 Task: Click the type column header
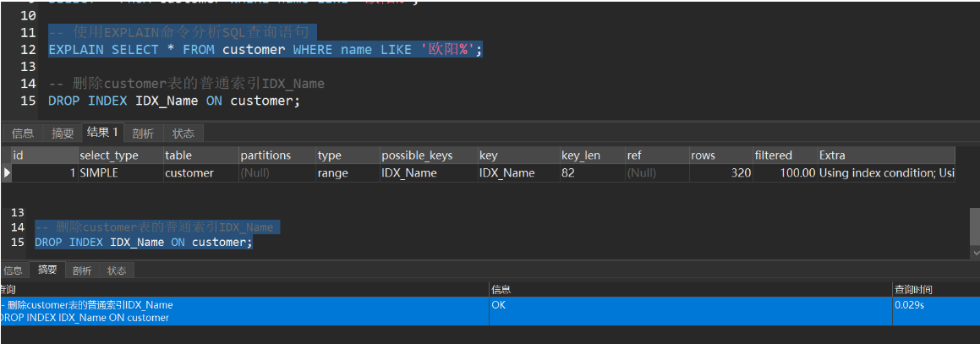[348, 156]
